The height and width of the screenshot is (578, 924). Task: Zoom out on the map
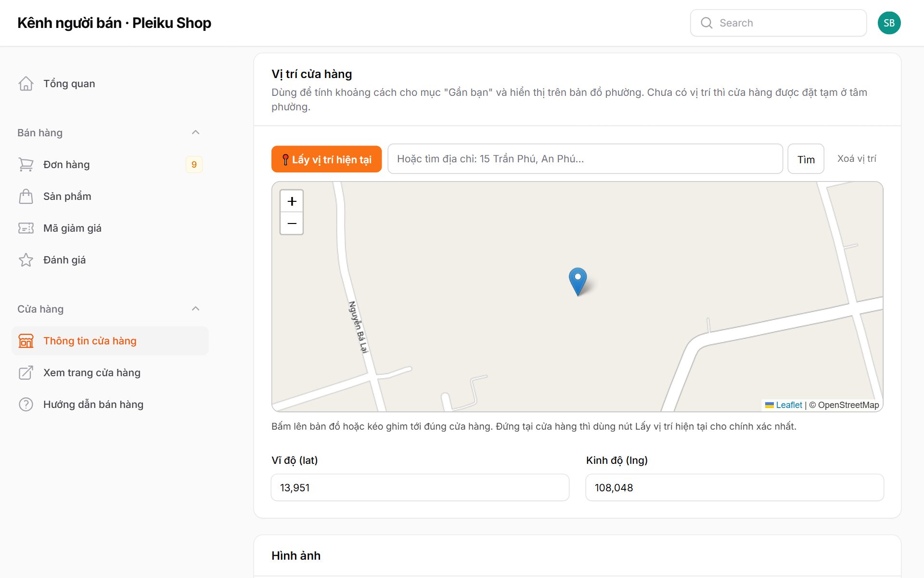coord(292,223)
